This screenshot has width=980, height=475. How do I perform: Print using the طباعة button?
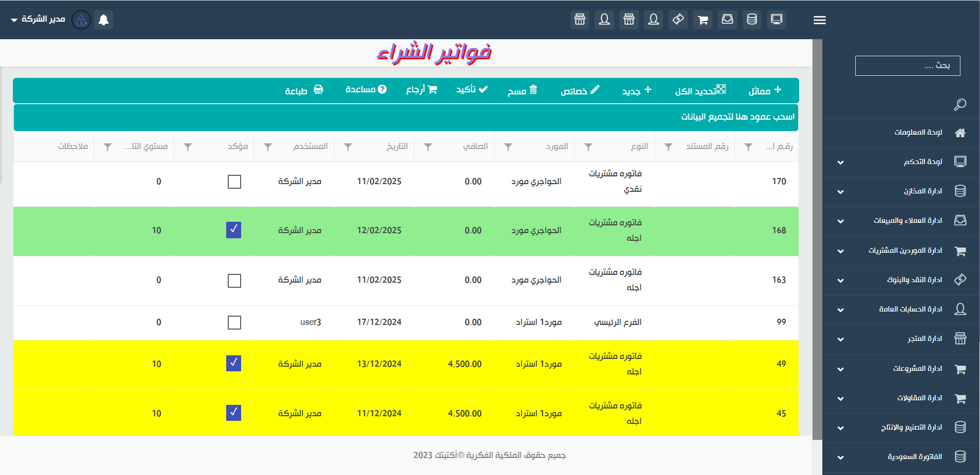pos(304,91)
